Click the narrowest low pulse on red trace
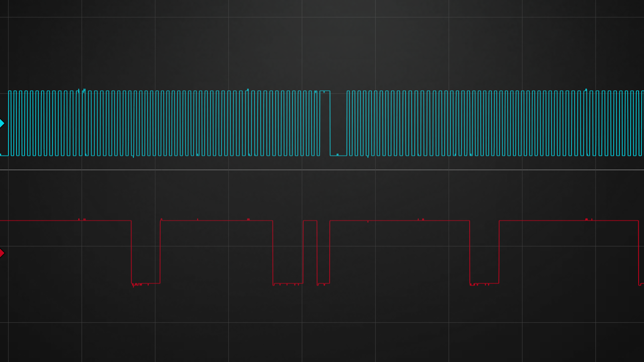The height and width of the screenshot is (362, 644). 323,283
